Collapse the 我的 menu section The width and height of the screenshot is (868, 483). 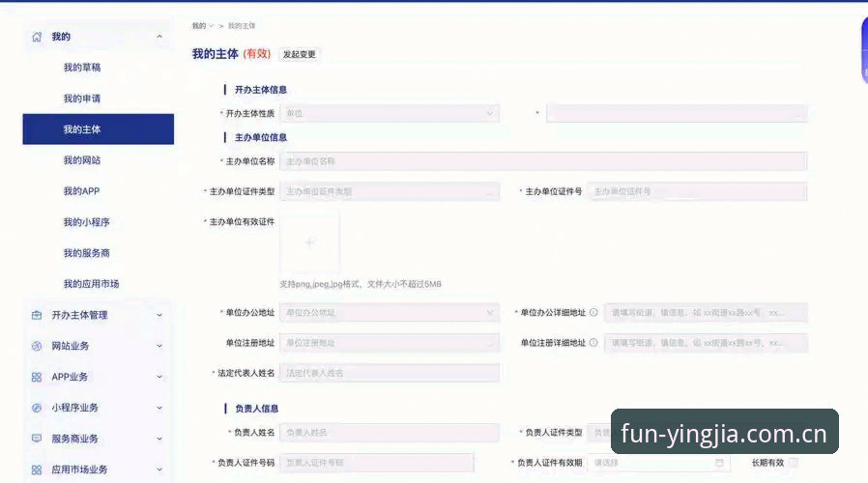(159, 37)
